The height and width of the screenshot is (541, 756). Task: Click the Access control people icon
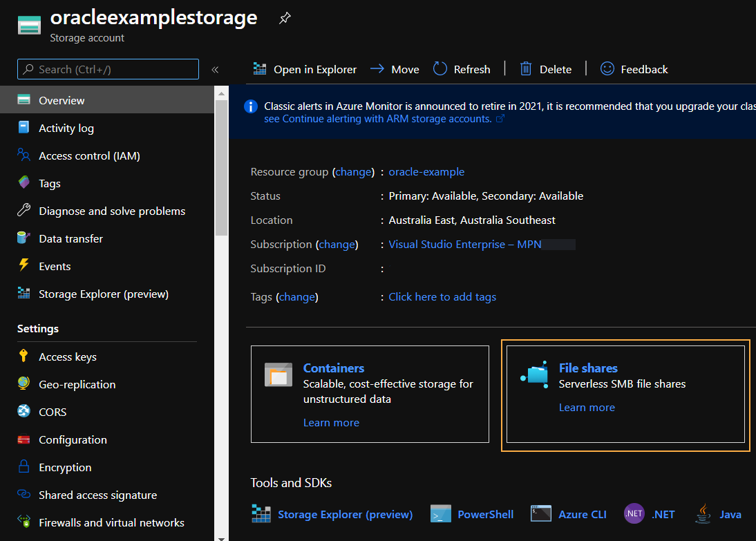click(x=23, y=154)
